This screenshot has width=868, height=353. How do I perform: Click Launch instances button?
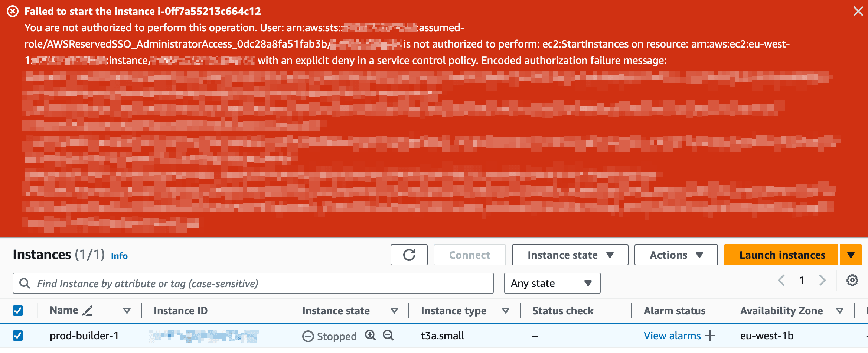tap(782, 255)
